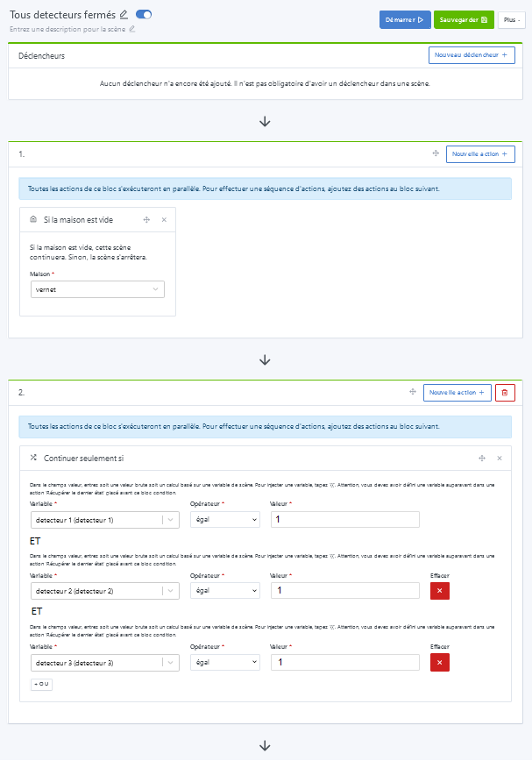Click move handle icon of block 1
The image size is (532, 761).
pyautogui.click(x=435, y=153)
